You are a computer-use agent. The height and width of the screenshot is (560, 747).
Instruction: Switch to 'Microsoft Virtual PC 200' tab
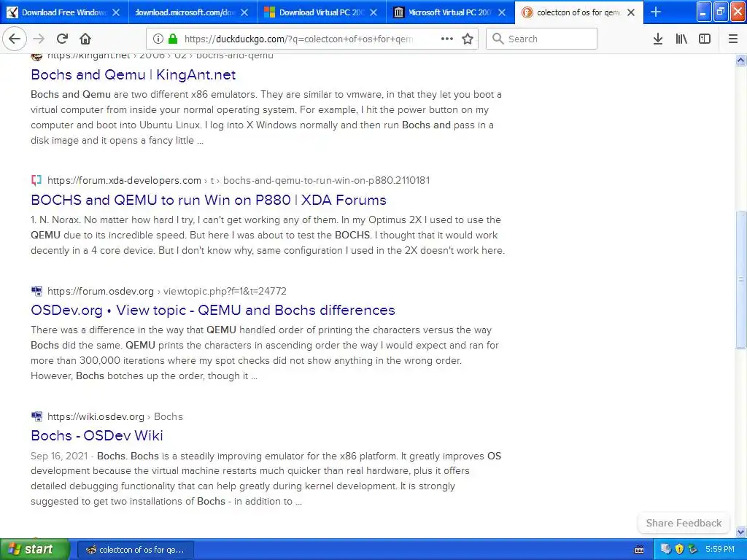(x=450, y=12)
